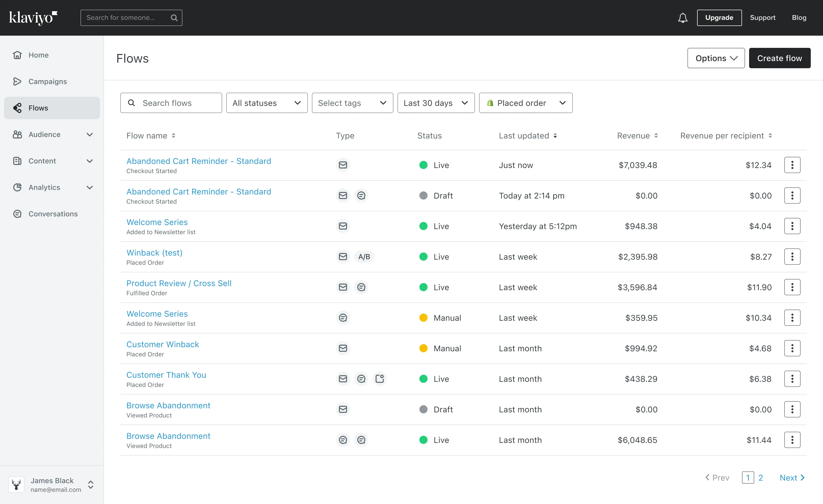This screenshot has height=504, width=823.
Task: Expand the Last 30 days date range dropdown
Action: click(x=434, y=102)
